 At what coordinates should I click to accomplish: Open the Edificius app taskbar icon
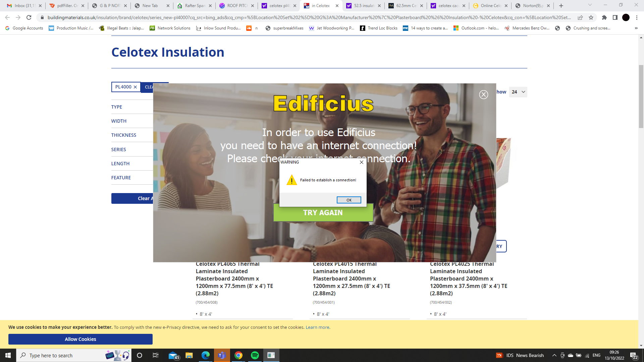click(x=271, y=355)
